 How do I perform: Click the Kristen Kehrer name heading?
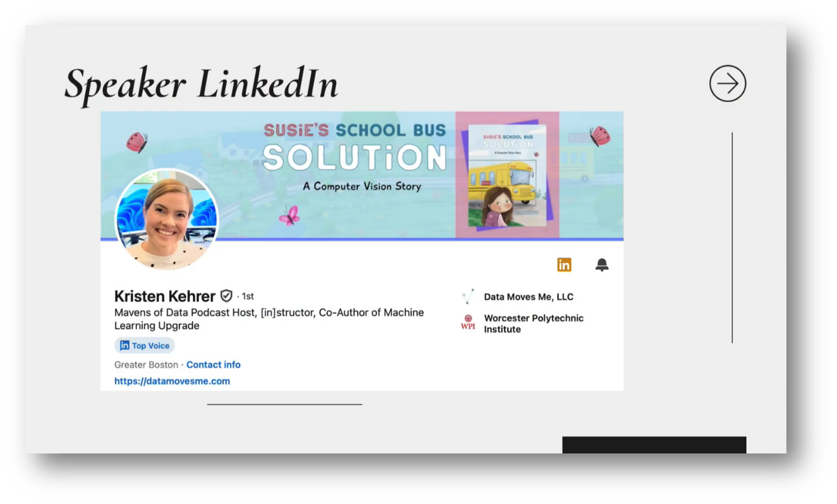click(165, 296)
